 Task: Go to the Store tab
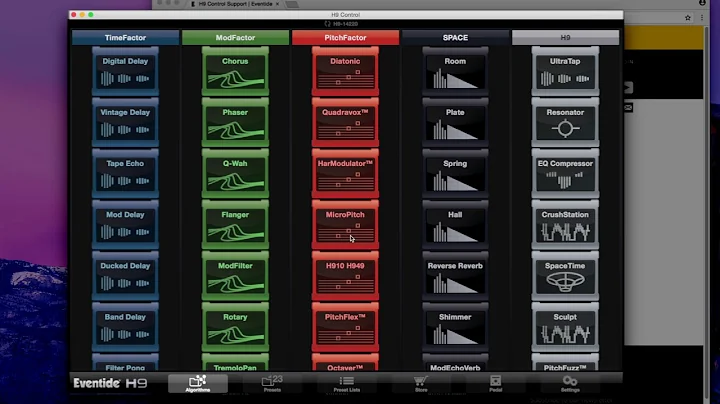421,384
